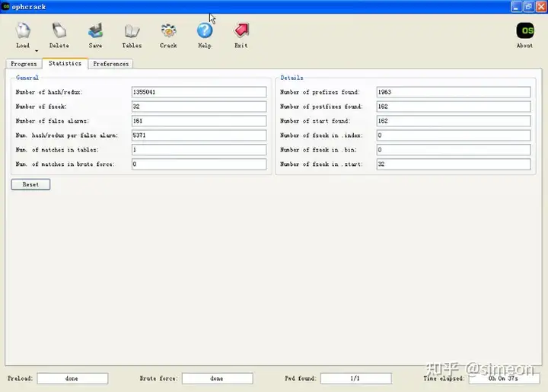Click the 'Number of false alarms:' label
This screenshot has width=548, height=392.
[53, 121]
